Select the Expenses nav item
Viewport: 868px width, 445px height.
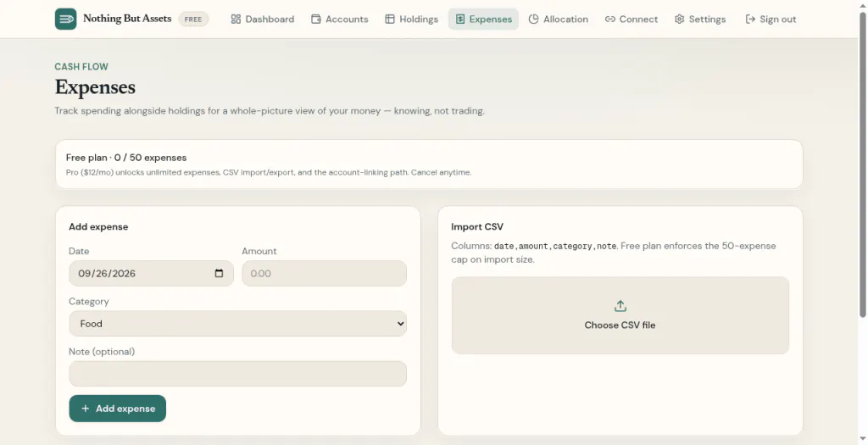(483, 19)
